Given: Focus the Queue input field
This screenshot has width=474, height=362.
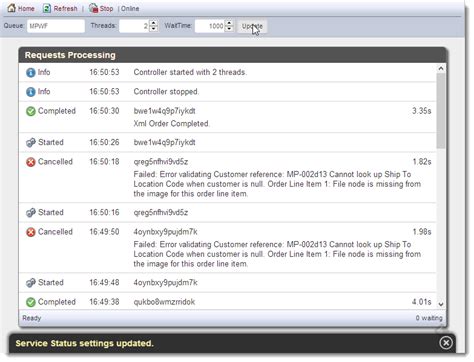Looking at the screenshot, I should tap(56, 26).
